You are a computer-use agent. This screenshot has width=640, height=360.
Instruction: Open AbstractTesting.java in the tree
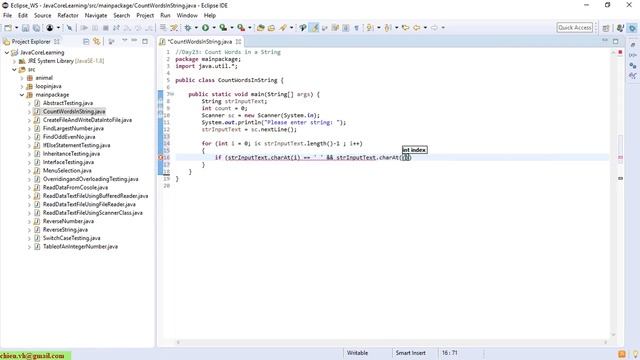(68, 103)
